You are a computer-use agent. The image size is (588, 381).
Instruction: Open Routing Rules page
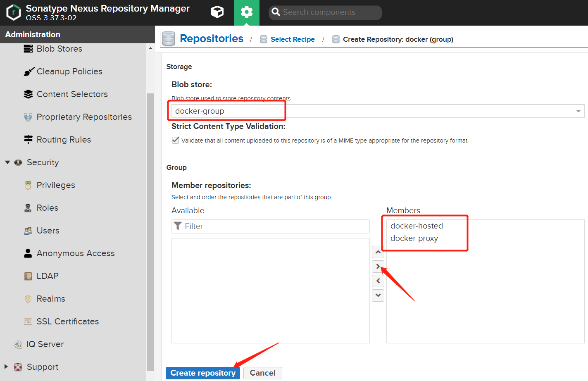pyautogui.click(x=64, y=140)
